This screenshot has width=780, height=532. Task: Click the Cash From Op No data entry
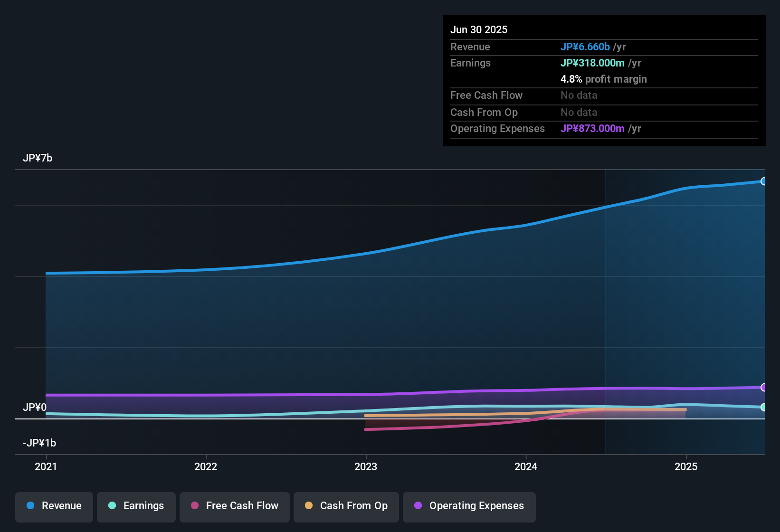pyautogui.click(x=579, y=112)
